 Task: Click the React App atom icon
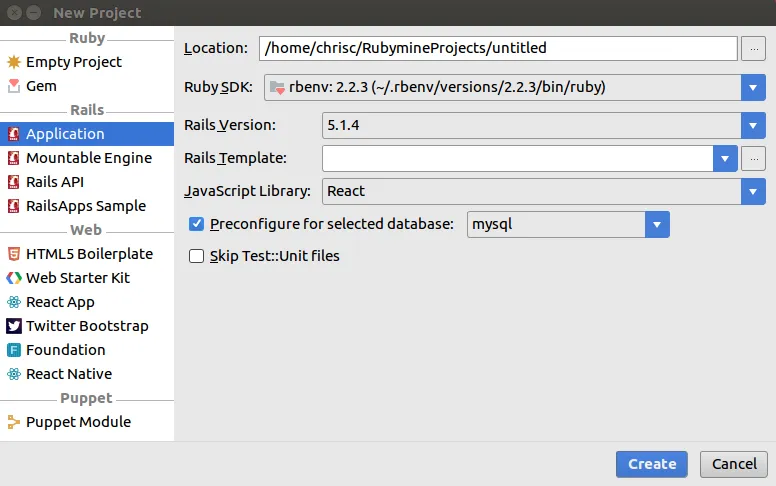coord(14,302)
